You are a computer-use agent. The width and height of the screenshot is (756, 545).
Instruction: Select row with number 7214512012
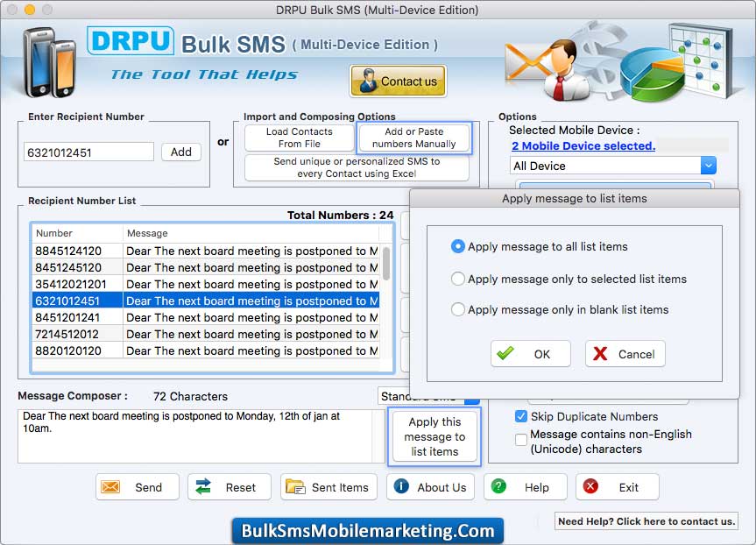[x=206, y=334]
